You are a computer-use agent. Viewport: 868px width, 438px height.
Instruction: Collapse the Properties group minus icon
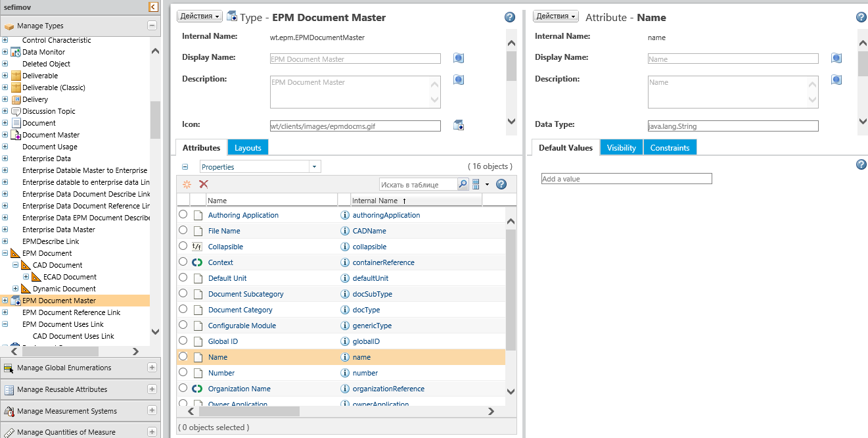pos(185,167)
